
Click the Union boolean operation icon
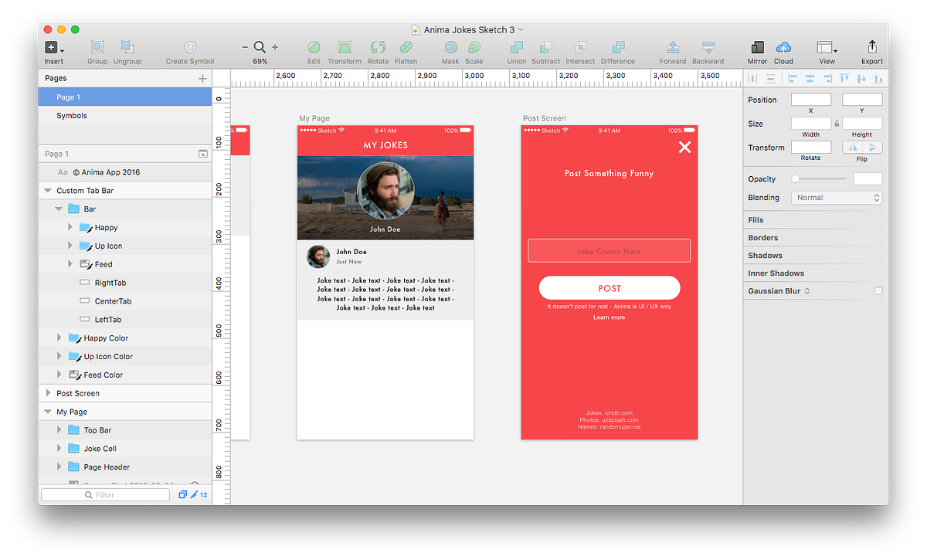click(516, 46)
